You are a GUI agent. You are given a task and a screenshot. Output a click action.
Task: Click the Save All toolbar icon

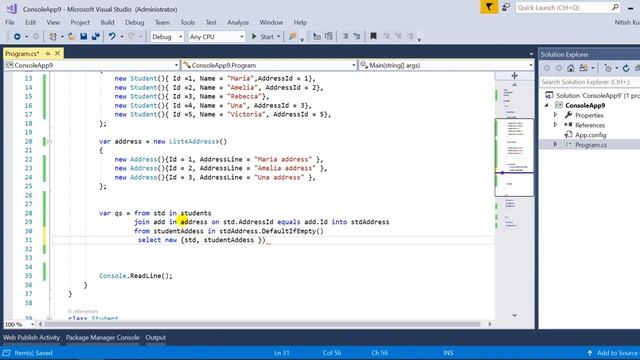click(96, 37)
